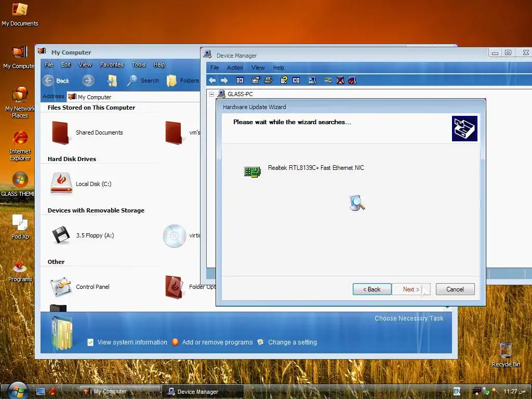Click the EN language indicator
This screenshot has height=399, width=532.
[457, 391]
